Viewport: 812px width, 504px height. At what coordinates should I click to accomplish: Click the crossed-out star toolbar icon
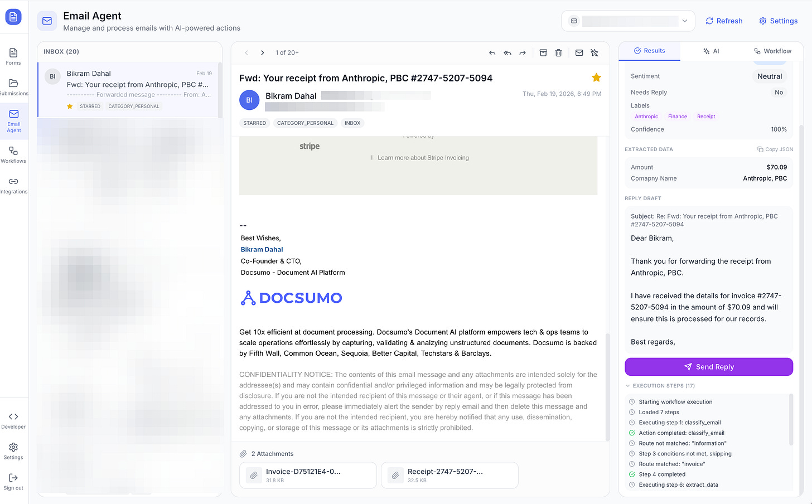coord(594,53)
